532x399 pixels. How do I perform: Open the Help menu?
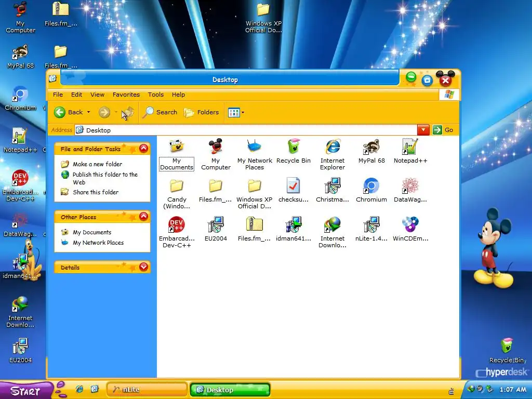[178, 95]
